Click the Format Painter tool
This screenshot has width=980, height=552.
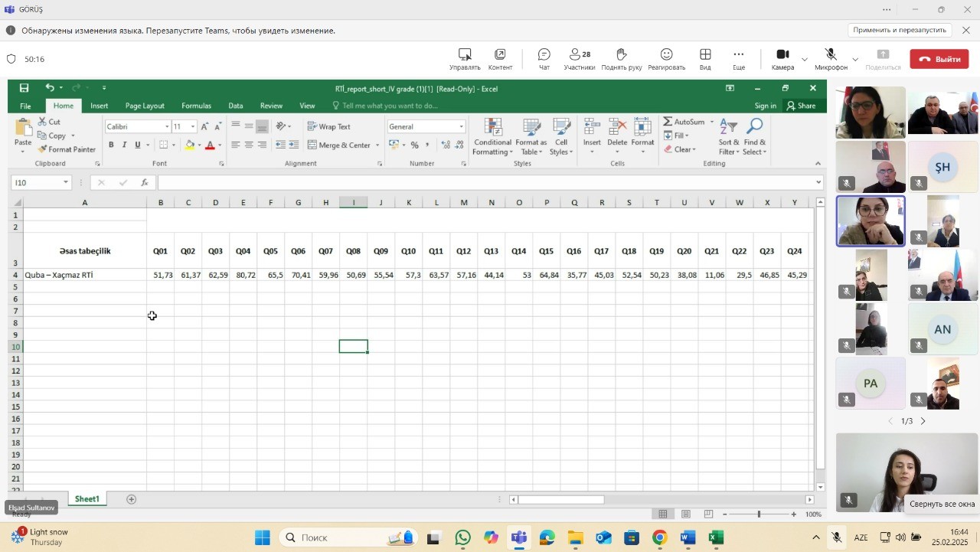pos(67,149)
